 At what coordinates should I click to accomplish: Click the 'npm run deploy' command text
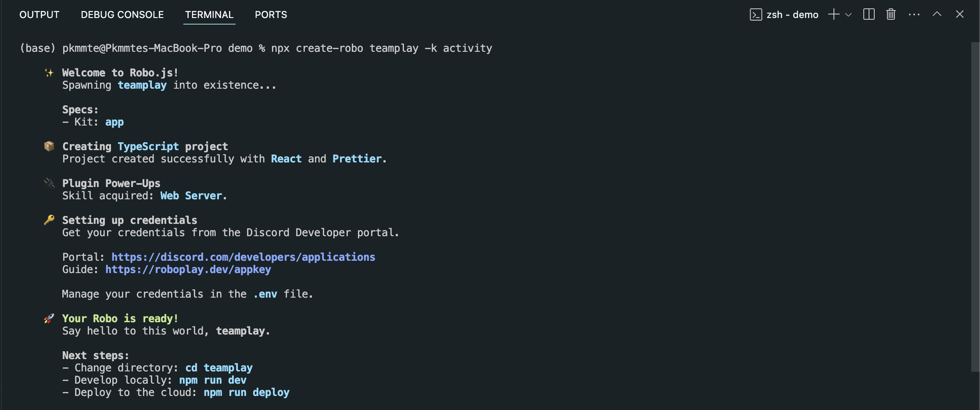(x=247, y=392)
